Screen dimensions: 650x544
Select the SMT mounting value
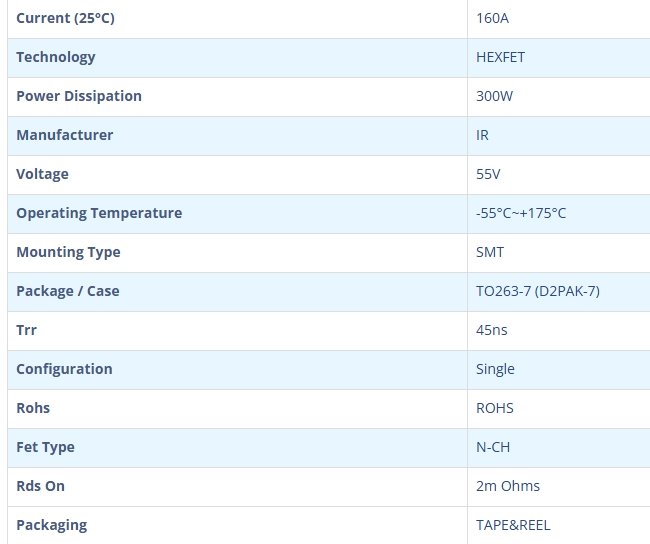click(490, 252)
